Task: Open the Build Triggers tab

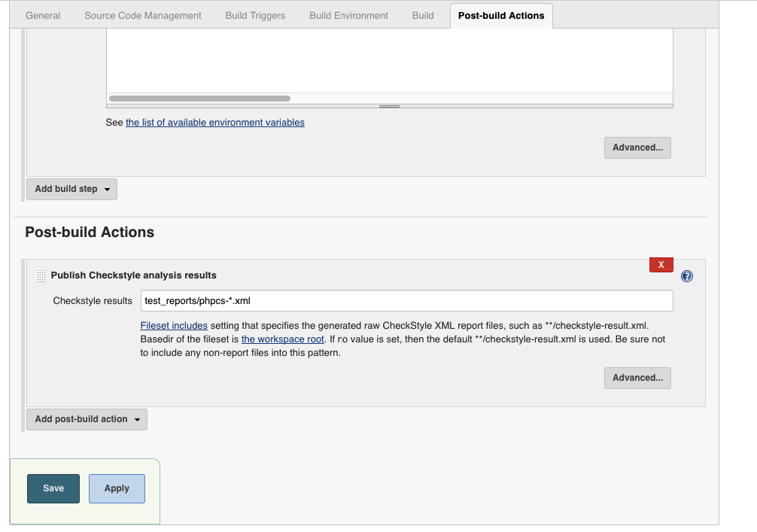Action: tap(255, 15)
